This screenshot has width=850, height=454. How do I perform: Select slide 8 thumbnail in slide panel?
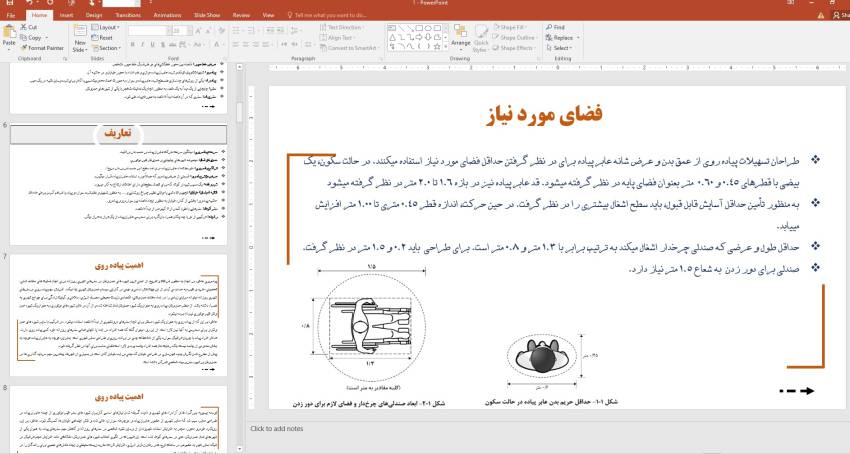tap(118, 419)
